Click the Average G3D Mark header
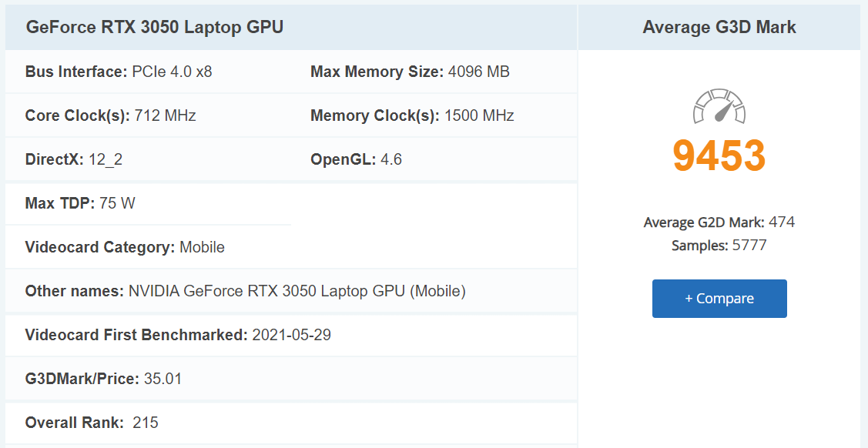The image size is (868, 448). click(719, 27)
